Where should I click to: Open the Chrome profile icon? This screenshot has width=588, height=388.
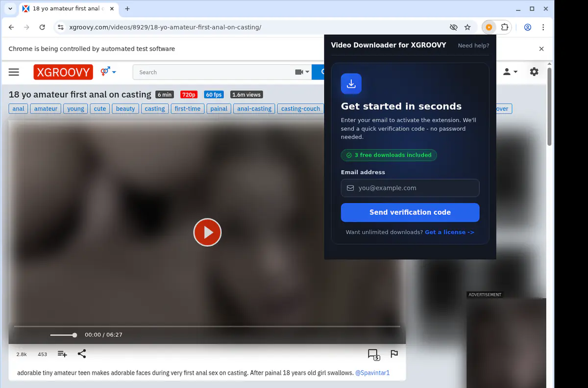528,27
